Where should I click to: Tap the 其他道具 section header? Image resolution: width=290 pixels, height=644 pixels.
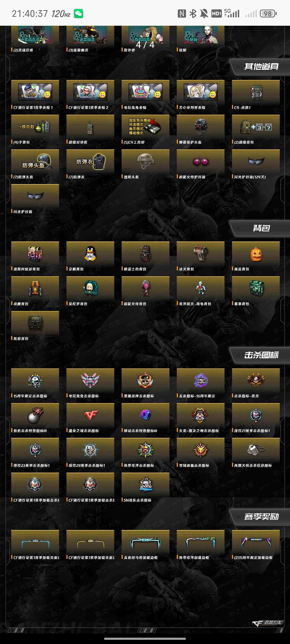[x=261, y=66]
